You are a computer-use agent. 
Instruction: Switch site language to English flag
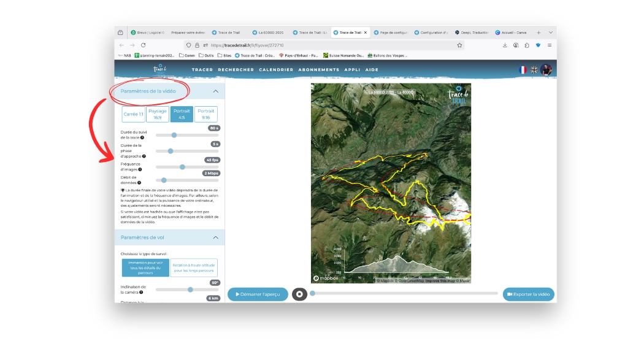click(x=534, y=70)
